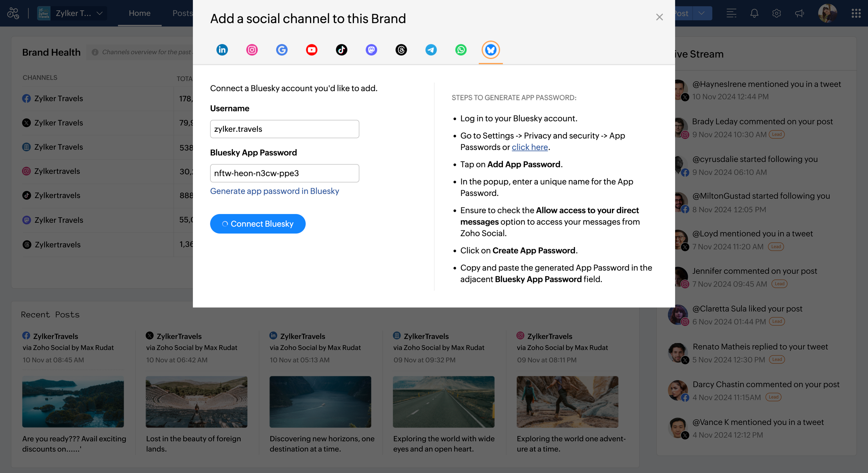Select the Google Business channel icon

point(282,50)
